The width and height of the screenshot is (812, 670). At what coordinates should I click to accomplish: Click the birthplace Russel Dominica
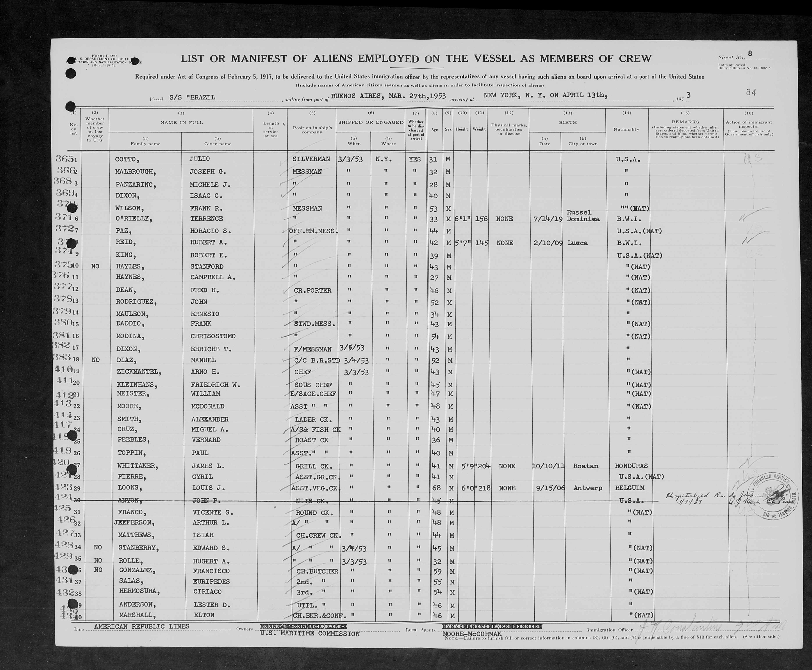[583, 215]
